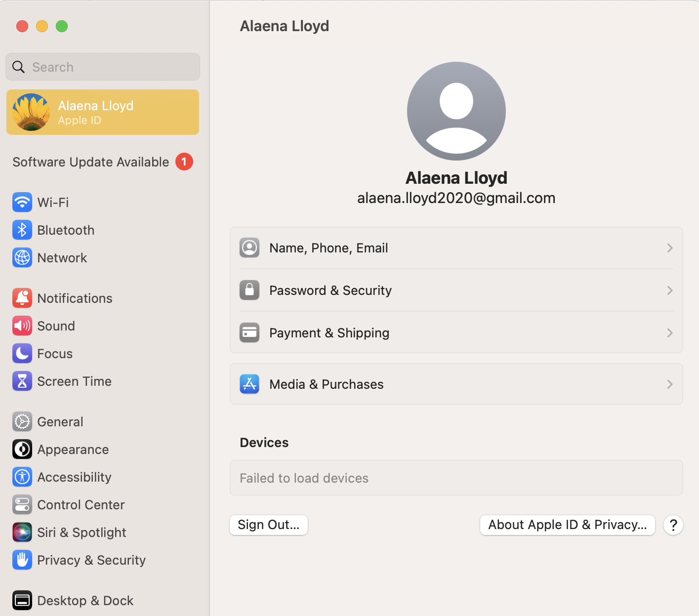This screenshot has width=699, height=616.
Task: Select the Network globe icon
Action: pos(22,258)
